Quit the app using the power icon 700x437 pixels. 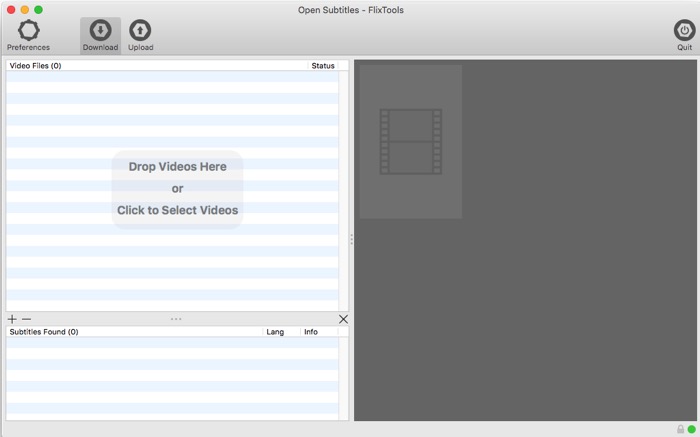684,31
